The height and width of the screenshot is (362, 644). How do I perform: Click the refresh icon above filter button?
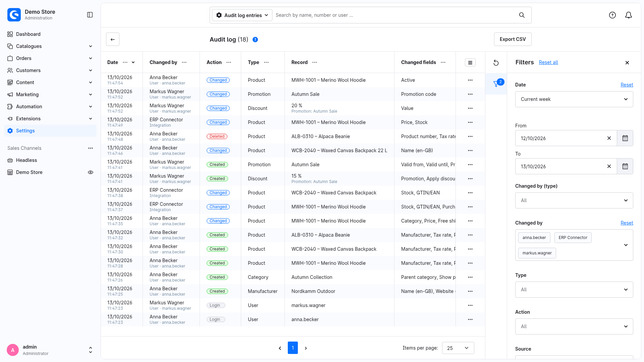496,63
